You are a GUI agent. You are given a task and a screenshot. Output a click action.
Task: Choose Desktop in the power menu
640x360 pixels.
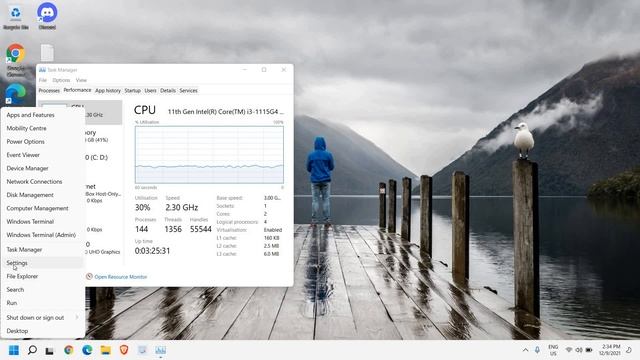point(42,331)
